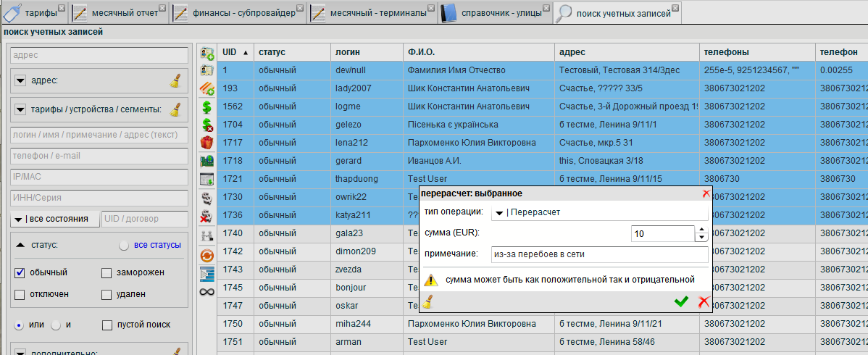Click the broom icon next to 'адрес:'
This screenshot has height=355, width=868.
coord(174,80)
